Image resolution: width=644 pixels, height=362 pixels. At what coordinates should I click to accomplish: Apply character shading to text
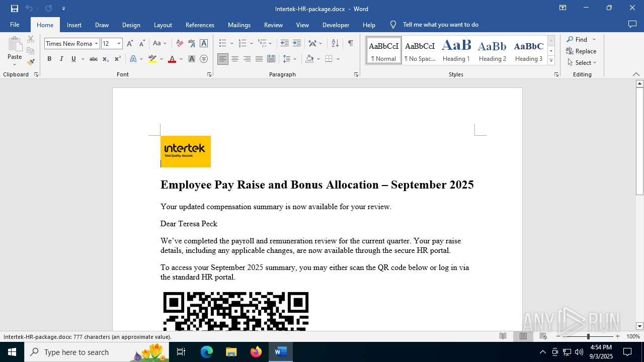click(192, 59)
